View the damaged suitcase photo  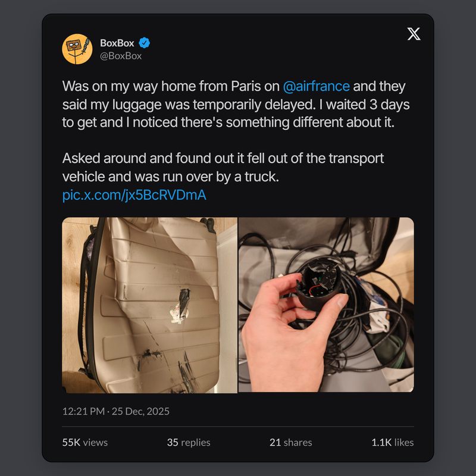[x=150, y=305]
